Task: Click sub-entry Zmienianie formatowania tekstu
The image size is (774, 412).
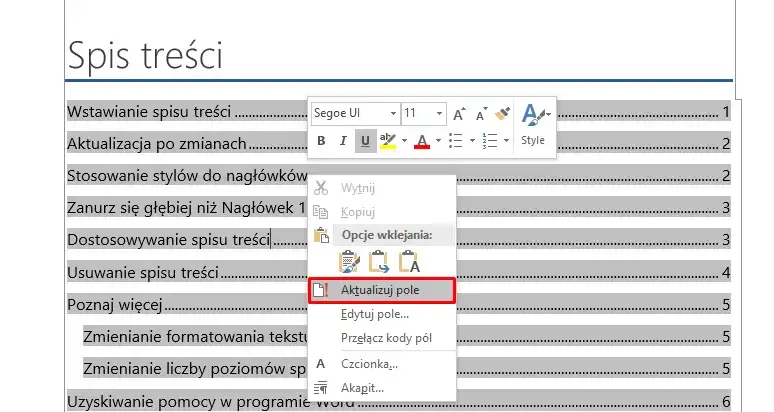Action: click(195, 337)
